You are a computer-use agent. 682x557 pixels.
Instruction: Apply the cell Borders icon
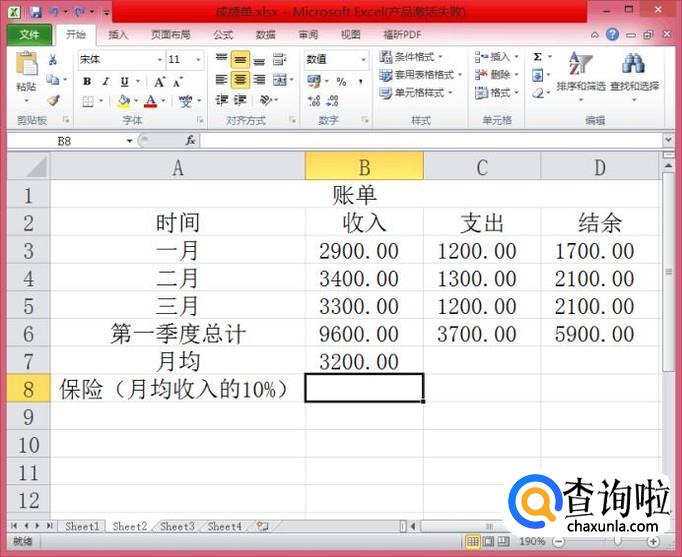tap(88, 102)
